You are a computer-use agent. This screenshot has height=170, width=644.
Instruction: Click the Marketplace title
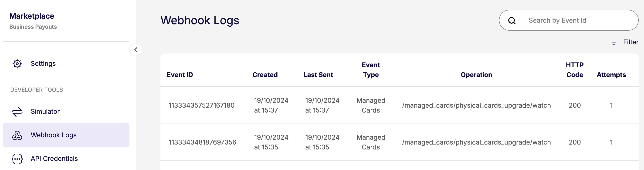32,16
